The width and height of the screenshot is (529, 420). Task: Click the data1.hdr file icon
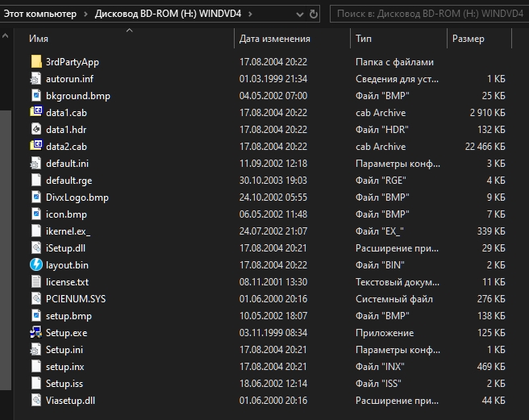pos(36,129)
